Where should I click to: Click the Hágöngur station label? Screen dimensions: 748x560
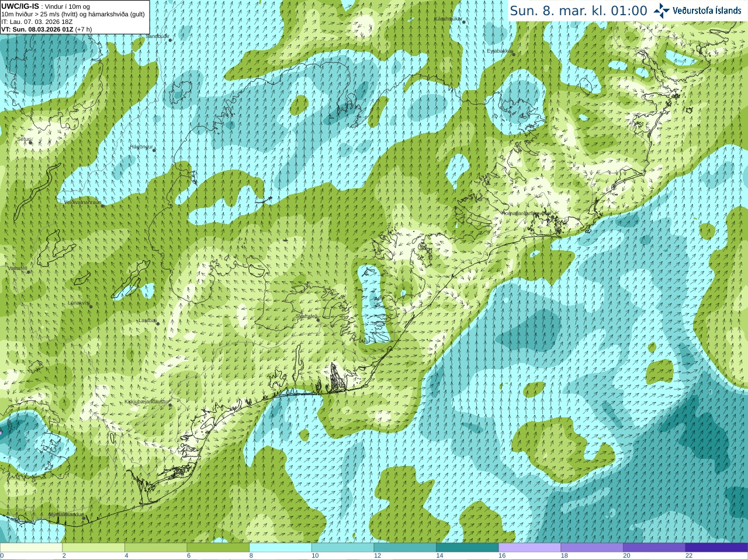(x=141, y=147)
